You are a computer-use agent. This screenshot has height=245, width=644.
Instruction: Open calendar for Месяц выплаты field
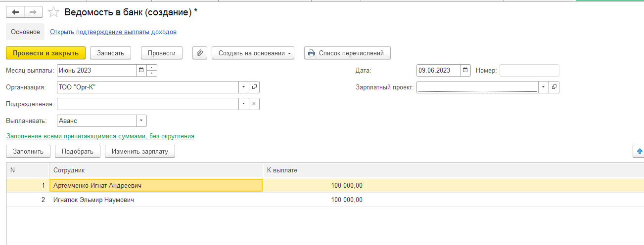tap(141, 71)
